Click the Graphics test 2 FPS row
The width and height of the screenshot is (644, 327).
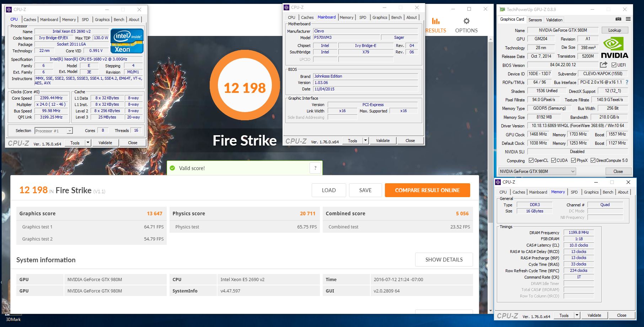pos(91,239)
